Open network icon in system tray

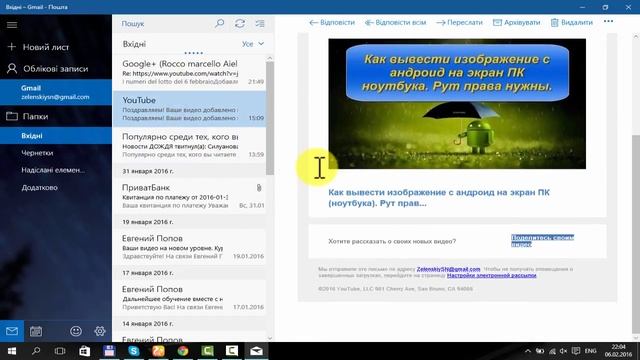click(x=552, y=351)
